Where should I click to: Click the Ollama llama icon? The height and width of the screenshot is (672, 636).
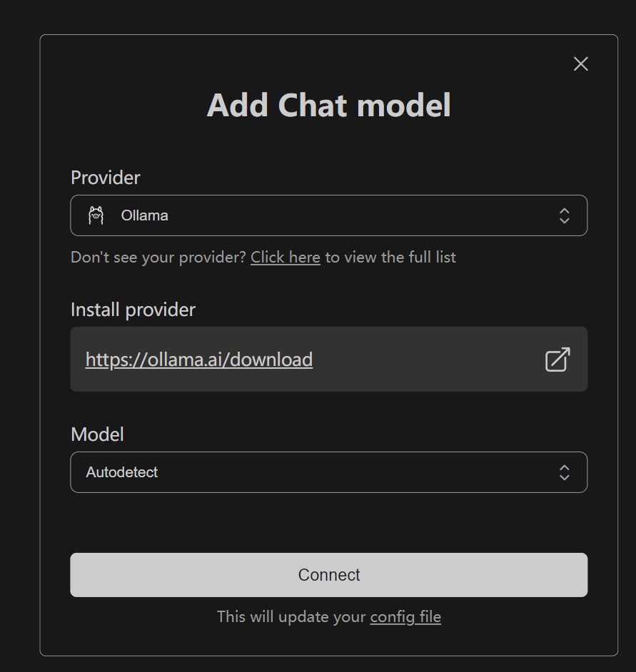(x=96, y=215)
